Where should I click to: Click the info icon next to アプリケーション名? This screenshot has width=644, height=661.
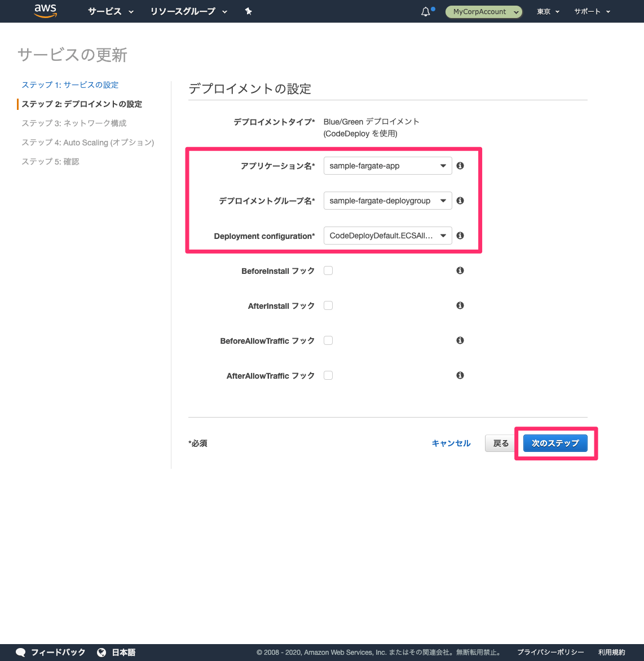pyautogui.click(x=460, y=165)
